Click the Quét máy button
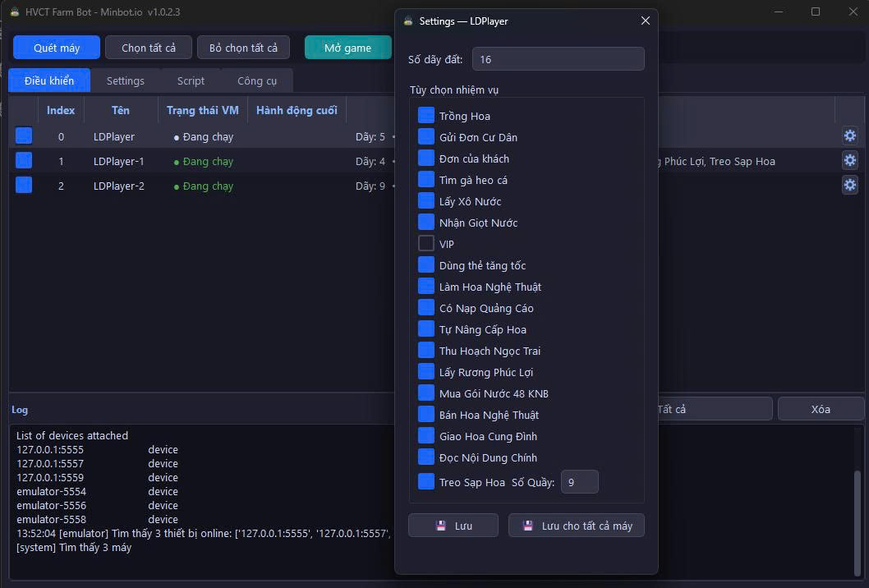 tap(57, 47)
